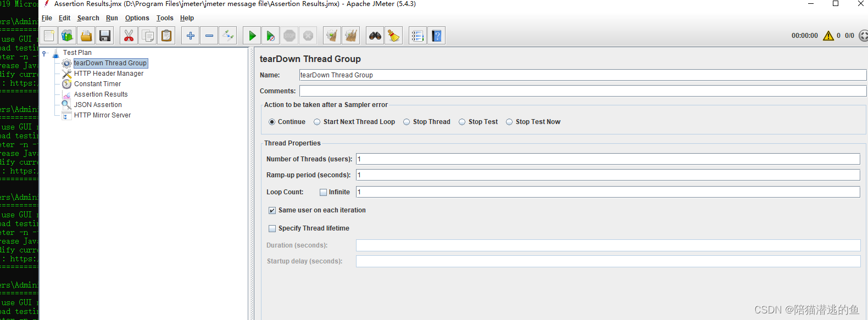Open the Tools menu
This screenshot has height=320, width=868.
165,18
